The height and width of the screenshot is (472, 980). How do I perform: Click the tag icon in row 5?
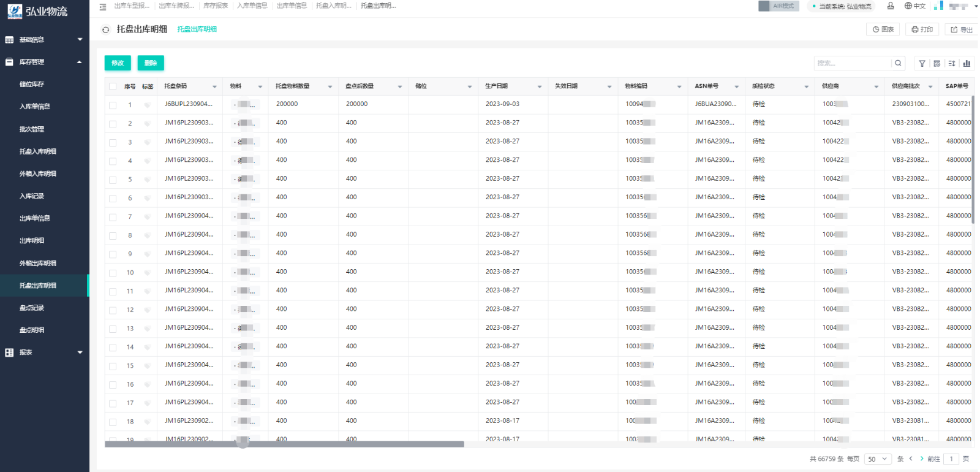[147, 180]
